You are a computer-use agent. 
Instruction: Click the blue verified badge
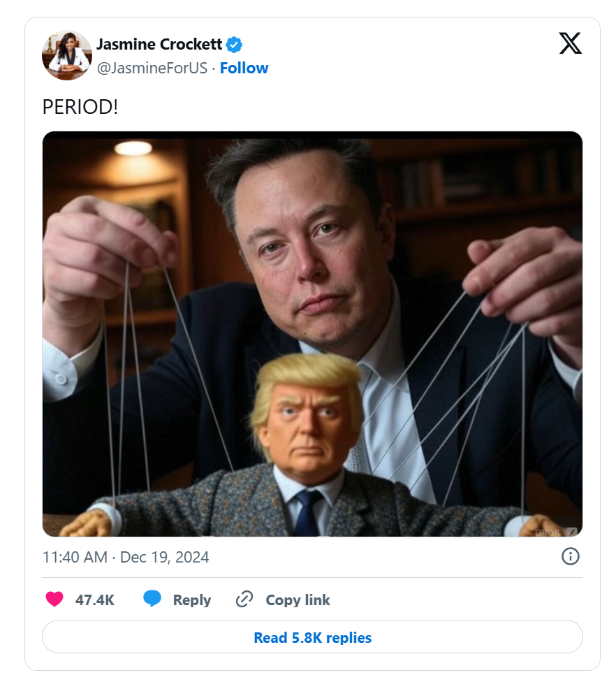pos(235,45)
